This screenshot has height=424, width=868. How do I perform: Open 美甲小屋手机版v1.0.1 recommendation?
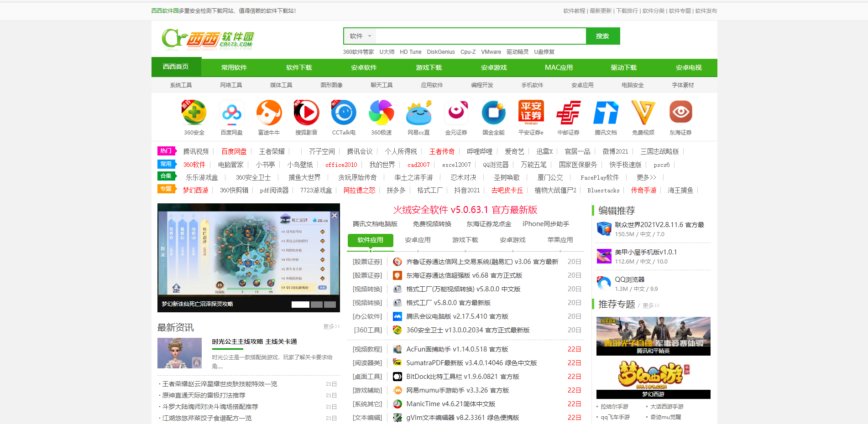pyautogui.click(x=646, y=252)
